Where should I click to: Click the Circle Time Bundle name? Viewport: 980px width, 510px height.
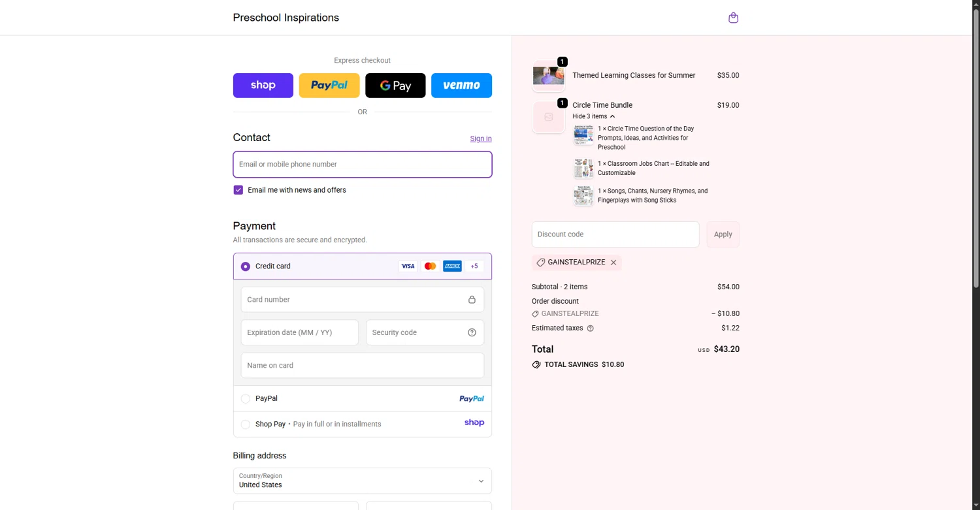(602, 105)
